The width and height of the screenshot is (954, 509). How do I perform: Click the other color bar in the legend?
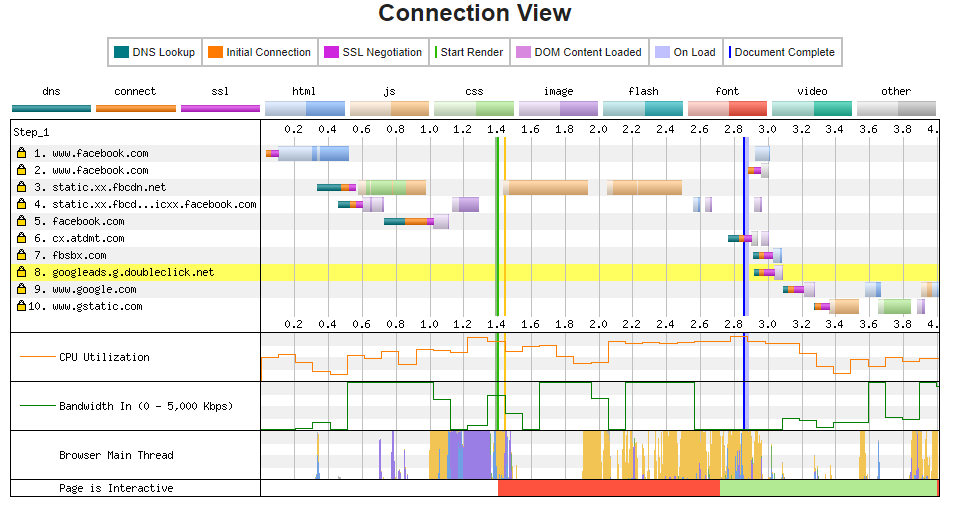(x=896, y=109)
